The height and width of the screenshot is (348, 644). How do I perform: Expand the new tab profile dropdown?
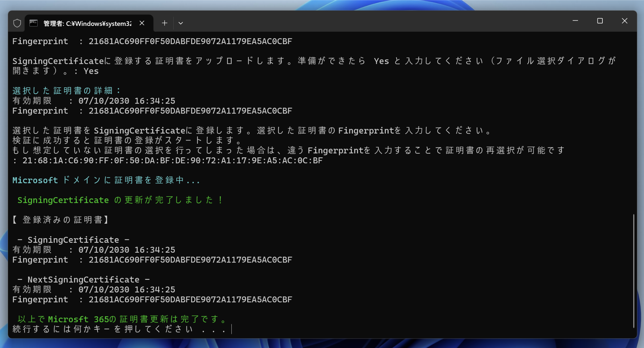[181, 23]
